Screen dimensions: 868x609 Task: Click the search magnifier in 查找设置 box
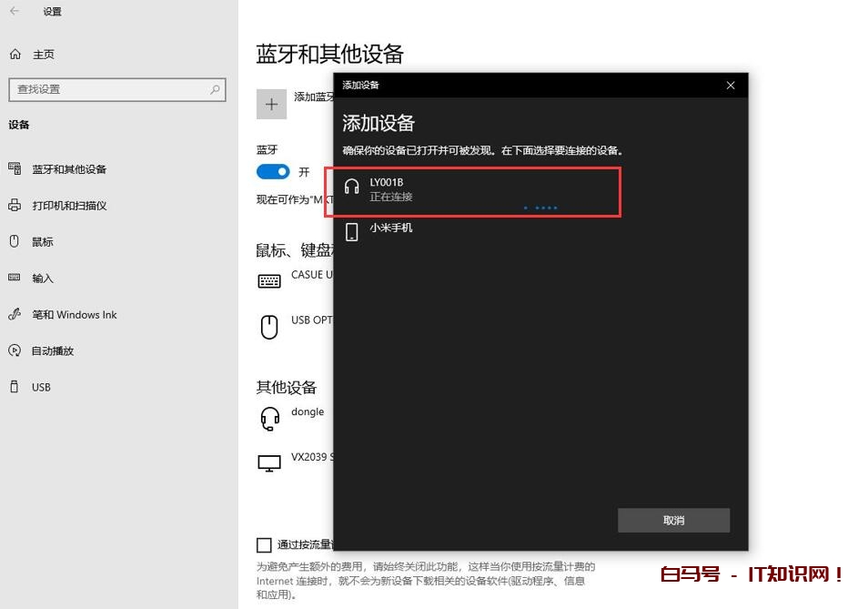coord(216,89)
